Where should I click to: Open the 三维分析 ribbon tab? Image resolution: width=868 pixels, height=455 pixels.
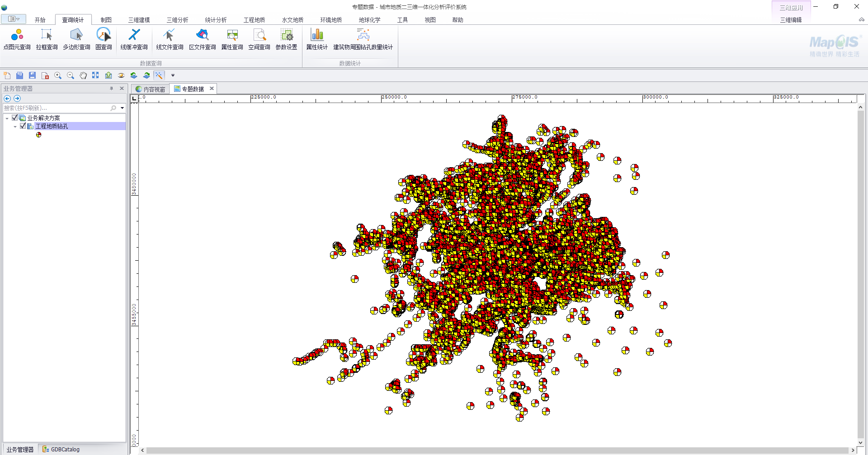point(177,20)
